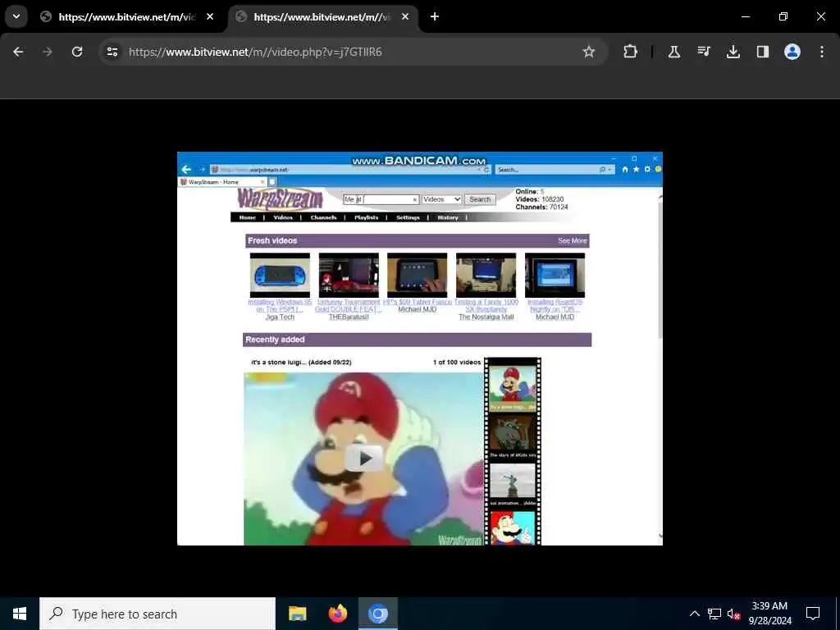
Task: Switch to the first bitview.net tab
Action: coord(127,16)
